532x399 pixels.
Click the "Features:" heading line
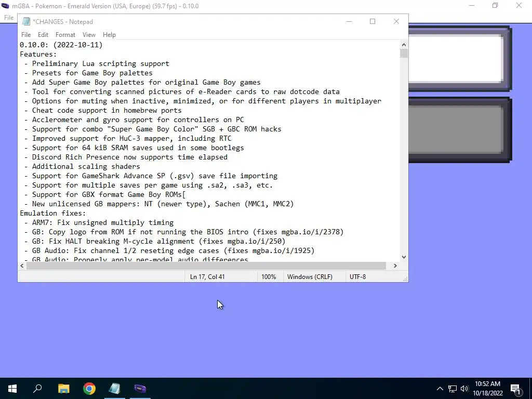(x=38, y=54)
